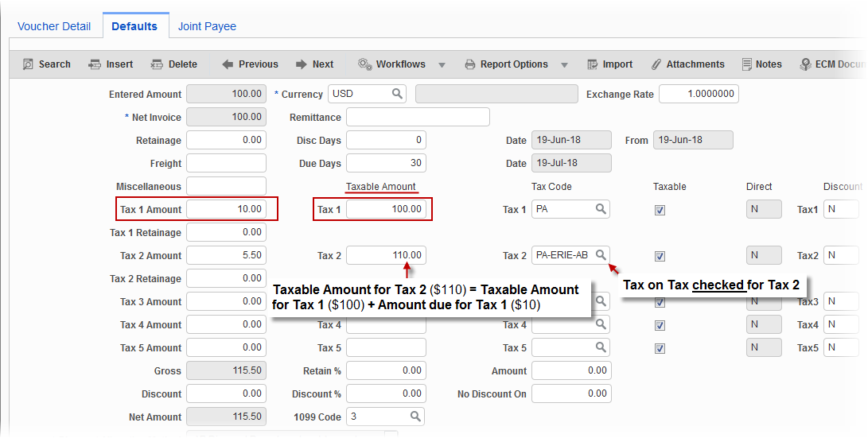Click the Tax5 Discount N field

click(x=842, y=347)
